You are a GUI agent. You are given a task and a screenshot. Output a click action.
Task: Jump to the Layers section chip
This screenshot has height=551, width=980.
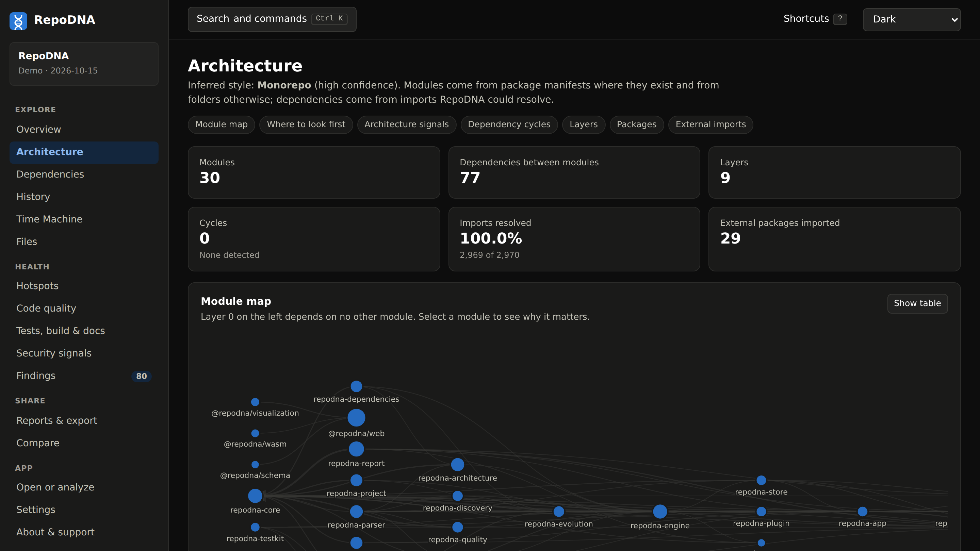584,125
